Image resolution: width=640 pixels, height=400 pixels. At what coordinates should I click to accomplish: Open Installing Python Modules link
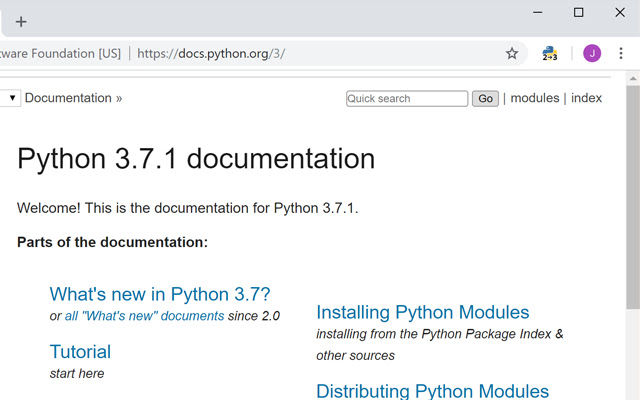click(423, 312)
